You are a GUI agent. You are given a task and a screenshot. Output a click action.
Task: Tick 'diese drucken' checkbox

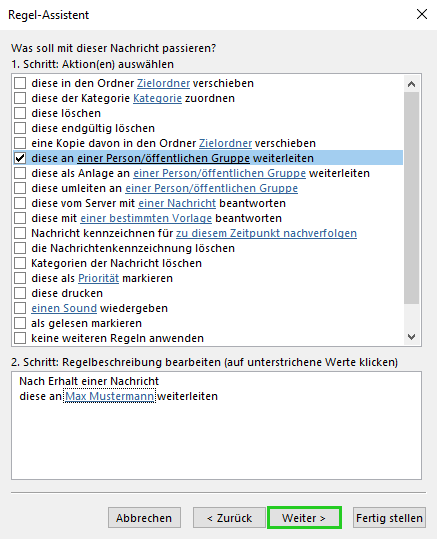[x=20, y=293]
